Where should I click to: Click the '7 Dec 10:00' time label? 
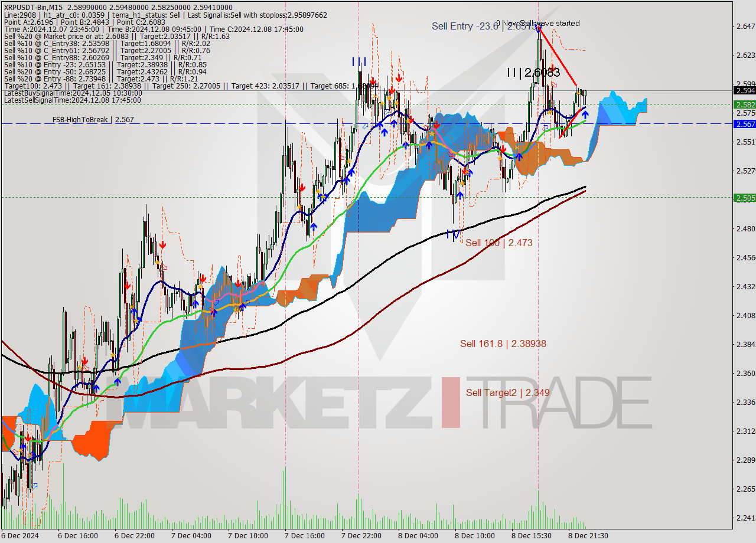point(248,536)
